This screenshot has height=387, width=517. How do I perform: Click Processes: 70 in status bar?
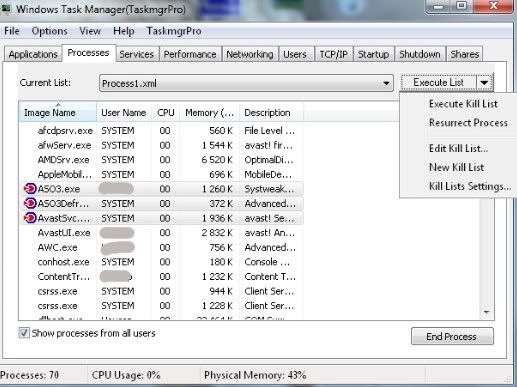[x=30, y=375]
